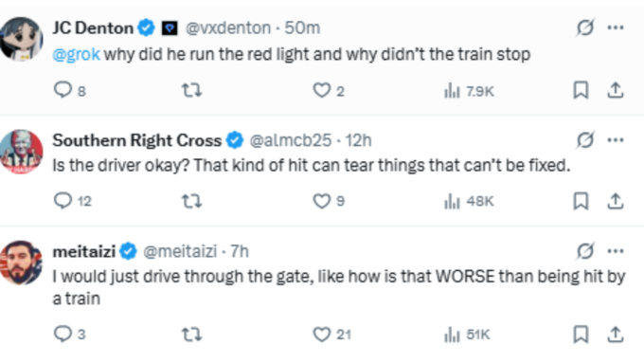Click the @grok mention link
644x363 pixels.
pos(77,54)
